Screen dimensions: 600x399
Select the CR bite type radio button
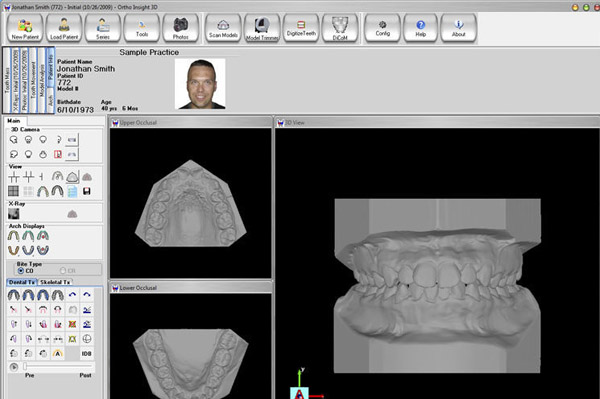click(63, 270)
